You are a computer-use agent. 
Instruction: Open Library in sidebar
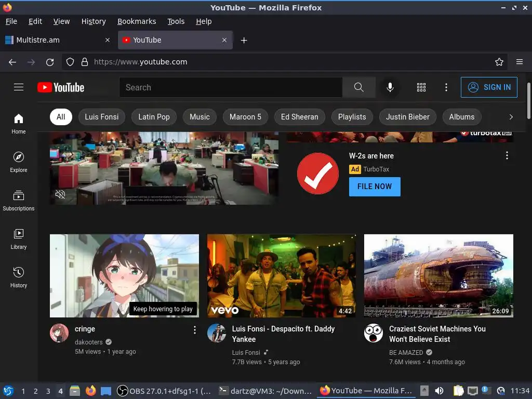(19, 239)
